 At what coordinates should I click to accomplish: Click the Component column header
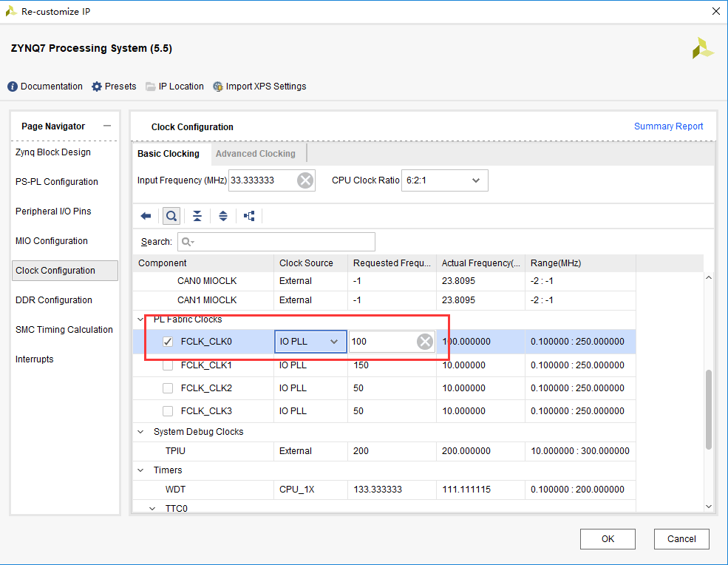click(x=203, y=263)
